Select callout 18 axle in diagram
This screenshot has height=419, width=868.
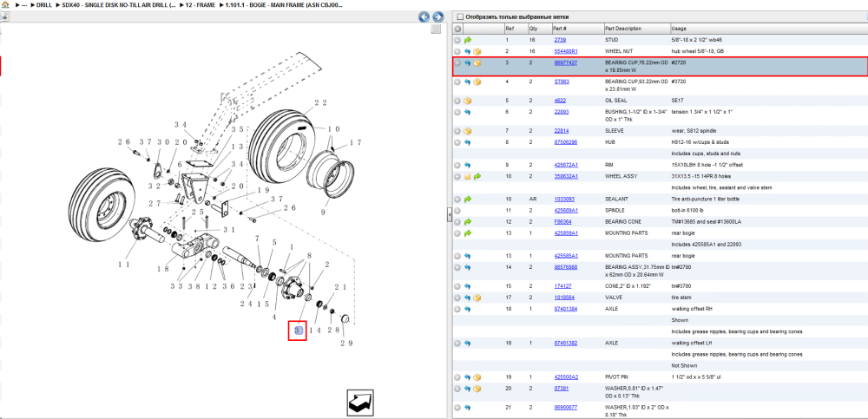click(x=163, y=269)
